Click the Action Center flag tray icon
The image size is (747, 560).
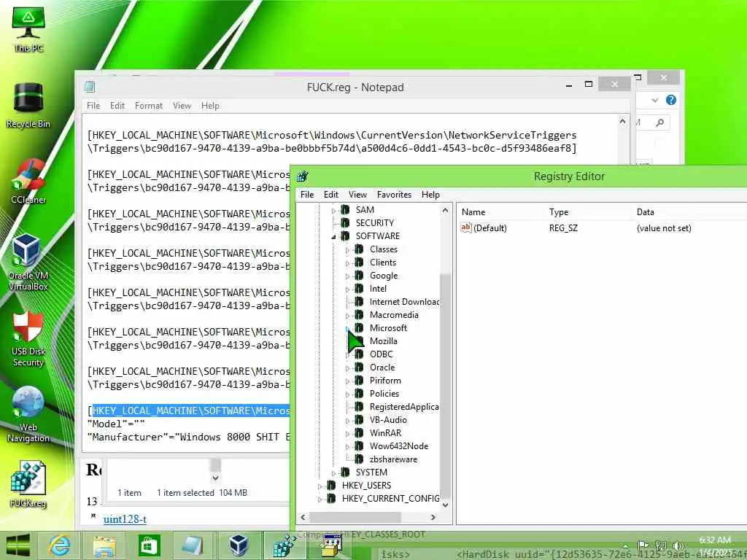point(643,545)
